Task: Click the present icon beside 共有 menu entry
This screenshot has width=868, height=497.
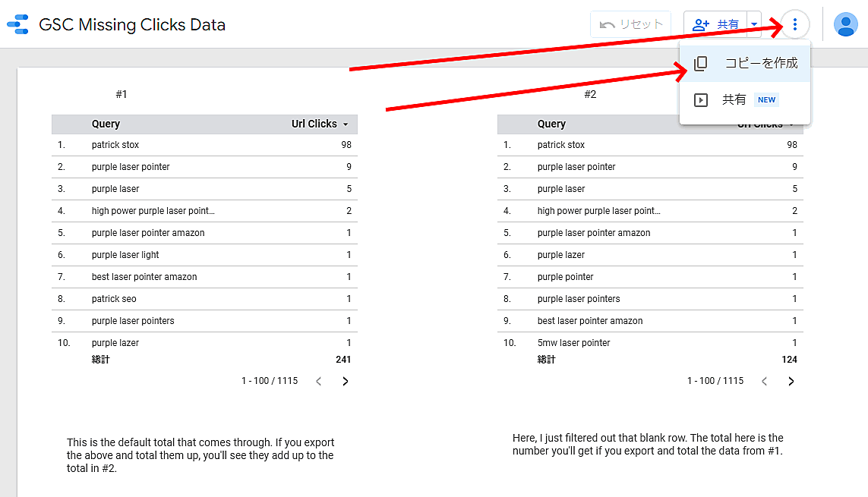Action: pyautogui.click(x=701, y=99)
